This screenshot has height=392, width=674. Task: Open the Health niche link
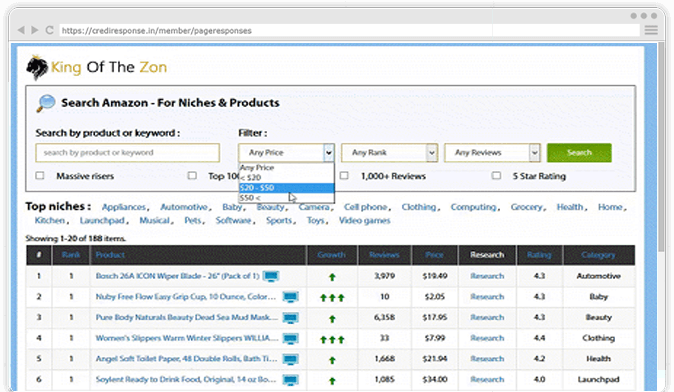[570, 207]
